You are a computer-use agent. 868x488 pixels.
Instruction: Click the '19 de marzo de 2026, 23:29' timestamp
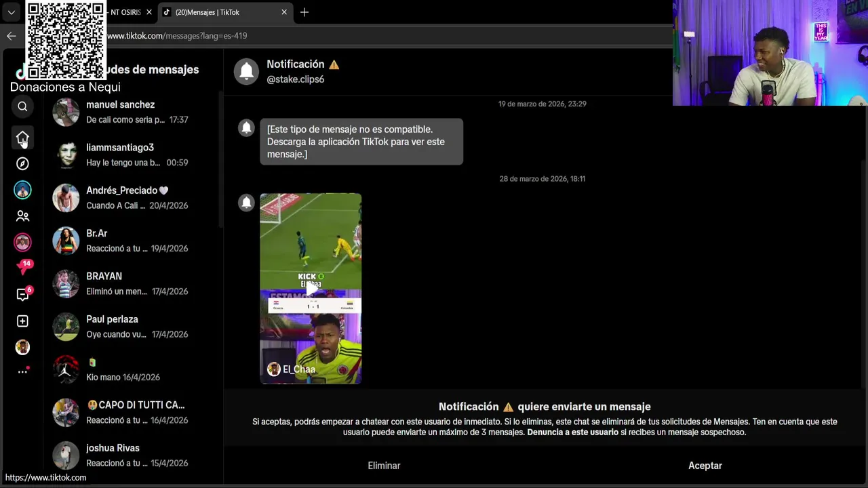pyautogui.click(x=542, y=104)
